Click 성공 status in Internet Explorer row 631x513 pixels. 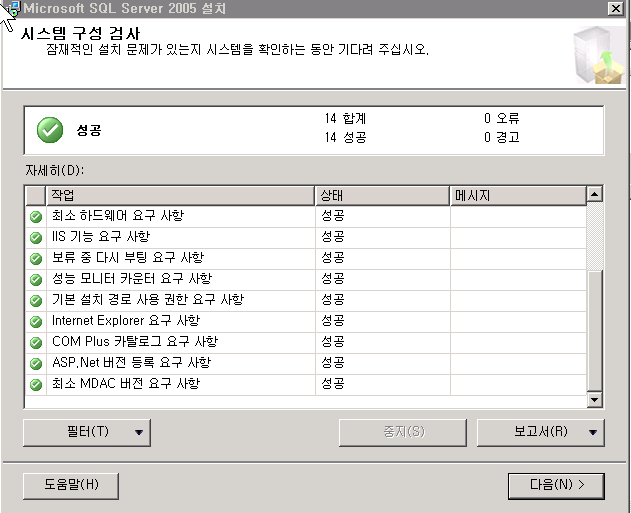(x=333, y=320)
